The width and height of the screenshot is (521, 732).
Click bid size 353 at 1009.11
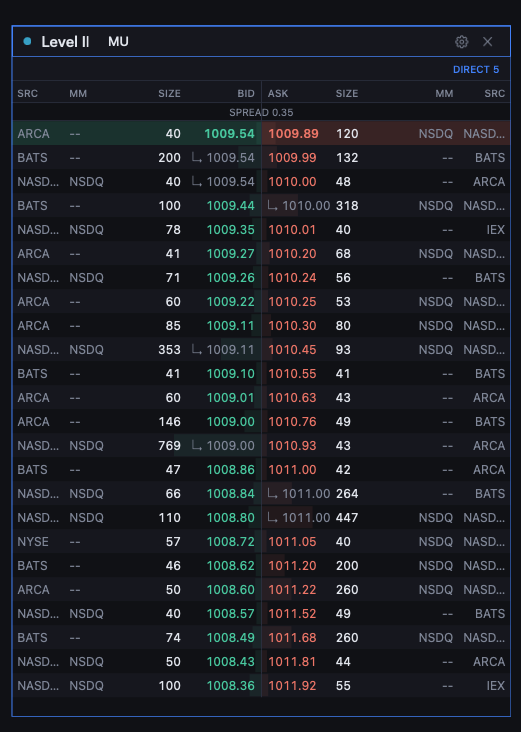169,350
